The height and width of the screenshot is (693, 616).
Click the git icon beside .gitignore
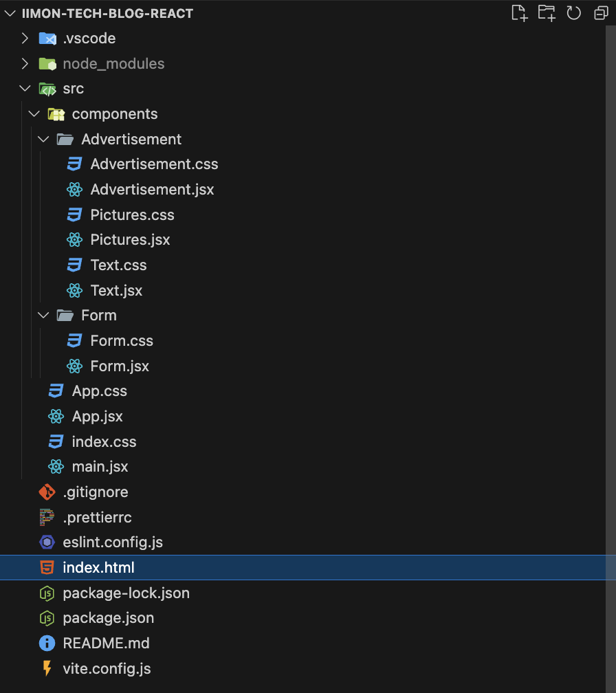click(47, 492)
